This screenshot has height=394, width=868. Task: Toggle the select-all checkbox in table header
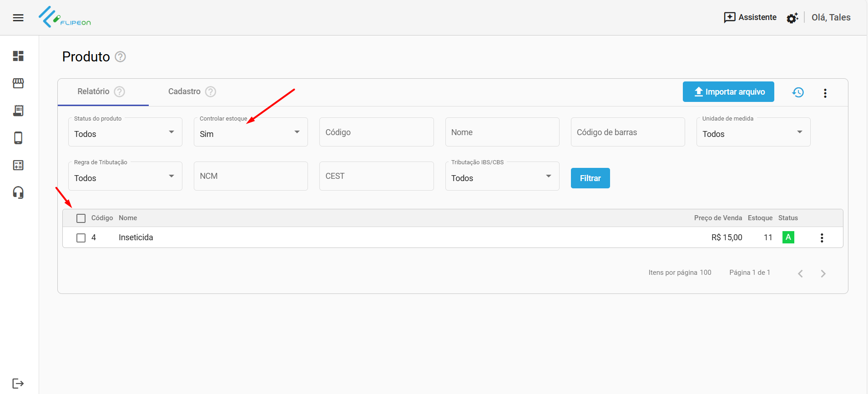pyautogui.click(x=81, y=218)
